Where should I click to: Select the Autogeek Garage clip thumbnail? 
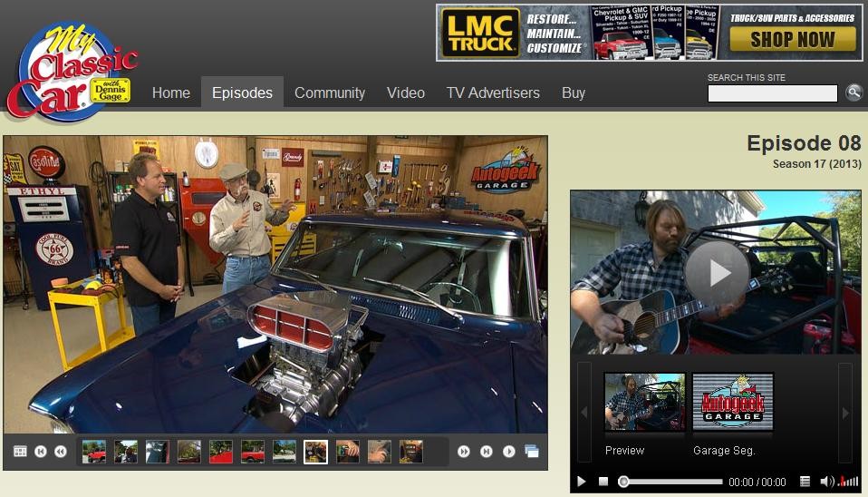(x=733, y=401)
